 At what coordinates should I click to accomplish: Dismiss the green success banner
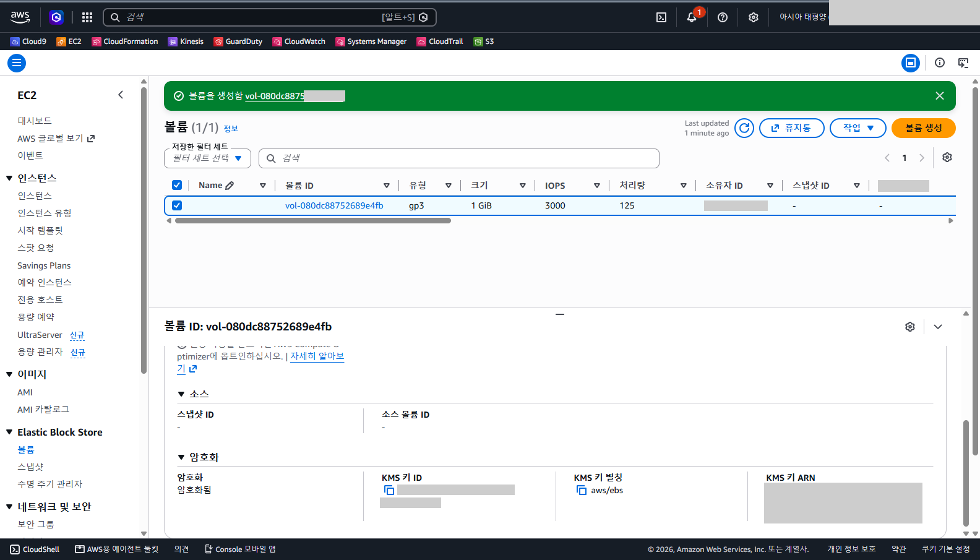940,96
